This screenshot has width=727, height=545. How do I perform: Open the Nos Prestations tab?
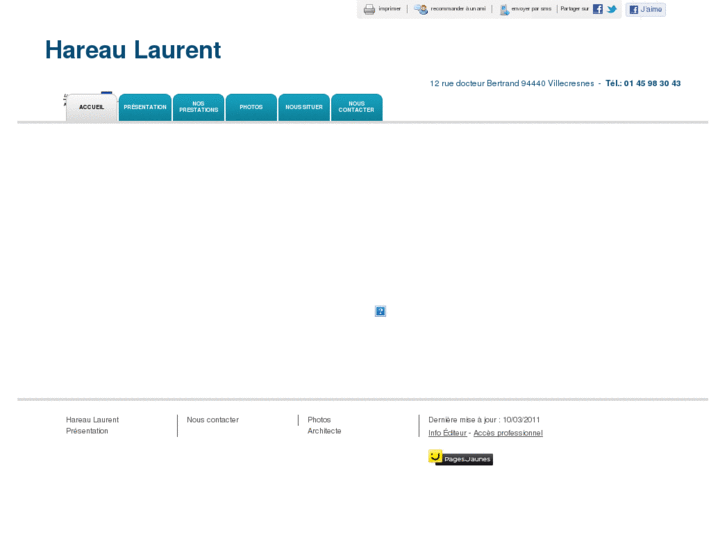[198, 107]
